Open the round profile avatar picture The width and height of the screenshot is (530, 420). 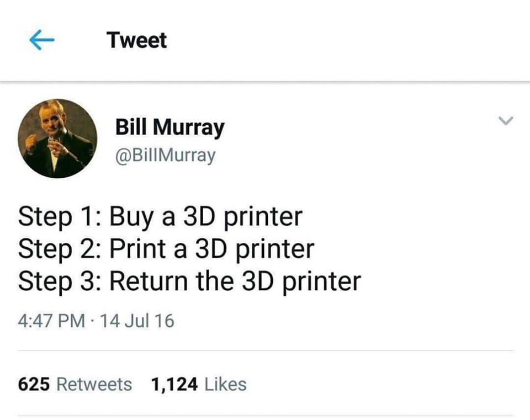[x=57, y=139]
